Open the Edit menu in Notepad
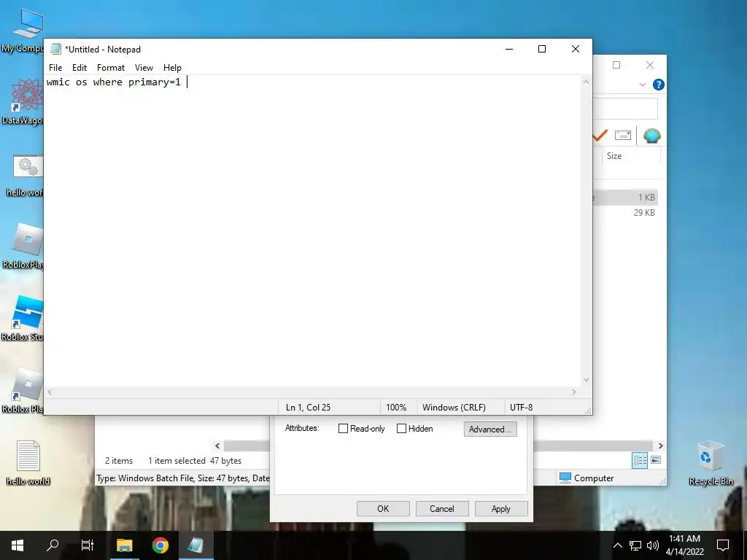Image resolution: width=747 pixels, height=560 pixels. [x=79, y=68]
